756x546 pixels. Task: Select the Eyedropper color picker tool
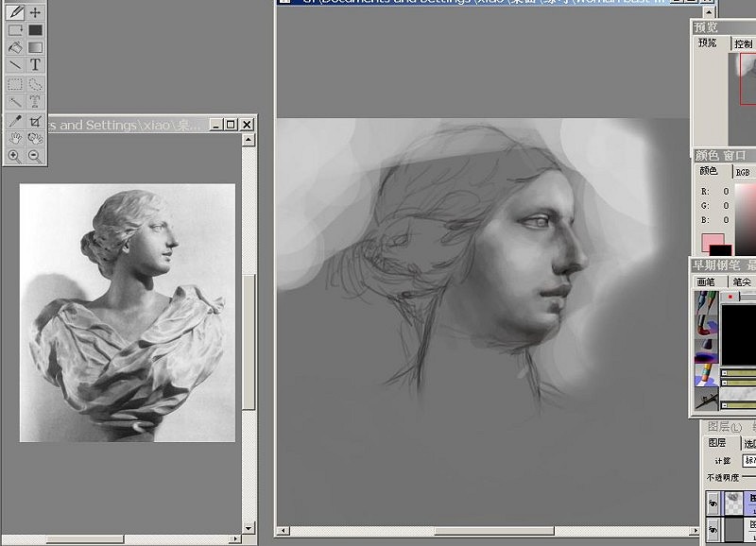(x=15, y=121)
